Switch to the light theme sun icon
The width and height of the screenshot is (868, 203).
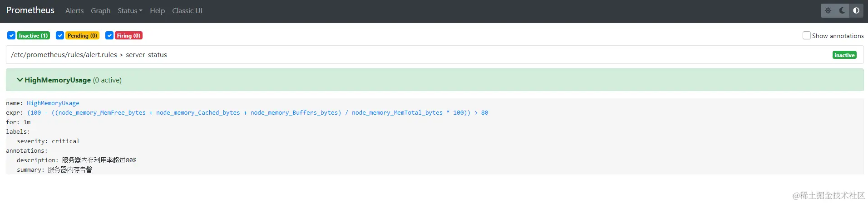828,10
